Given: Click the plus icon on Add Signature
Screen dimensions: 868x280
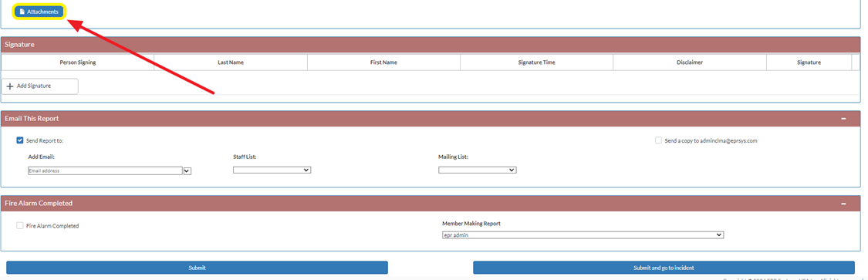Looking at the screenshot, I should coord(10,86).
